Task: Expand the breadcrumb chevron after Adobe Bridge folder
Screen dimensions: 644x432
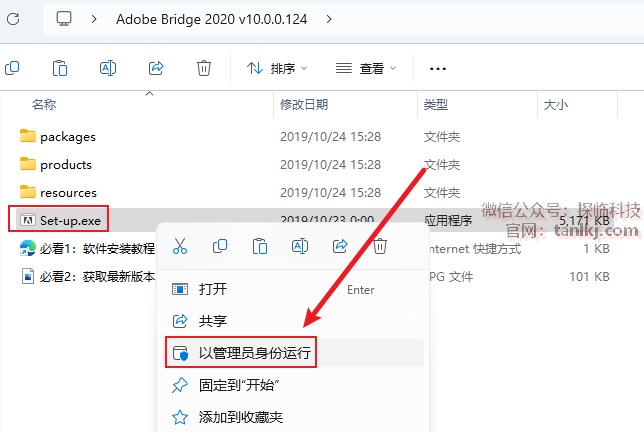Action: click(x=330, y=18)
